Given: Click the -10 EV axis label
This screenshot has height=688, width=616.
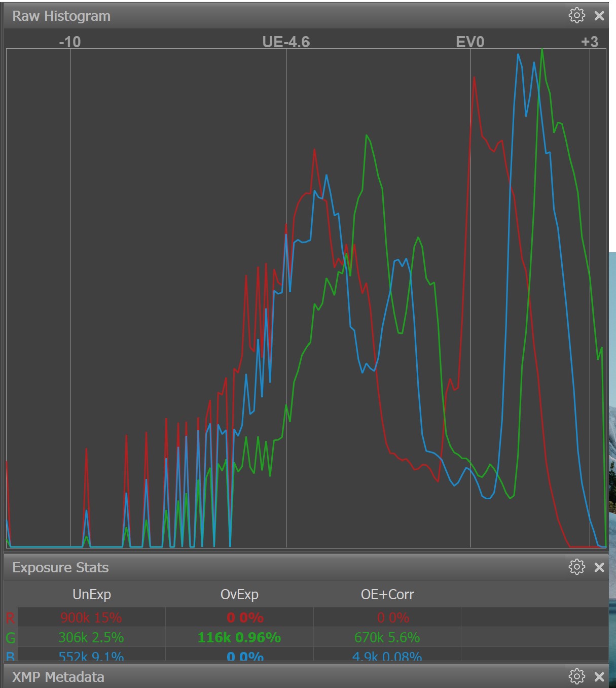Looking at the screenshot, I should pyautogui.click(x=69, y=42).
